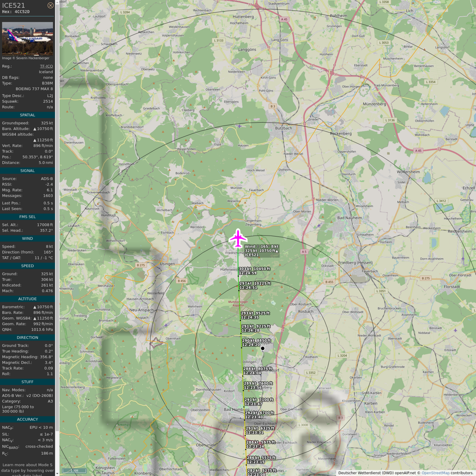The image size is (476, 476).
Task: Click the airfield icon near Dorn-Assenheim
Action: point(463,259)
